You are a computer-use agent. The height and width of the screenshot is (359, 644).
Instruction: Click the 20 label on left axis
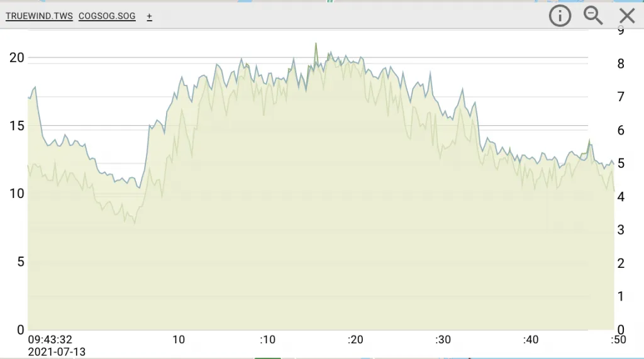17,58
